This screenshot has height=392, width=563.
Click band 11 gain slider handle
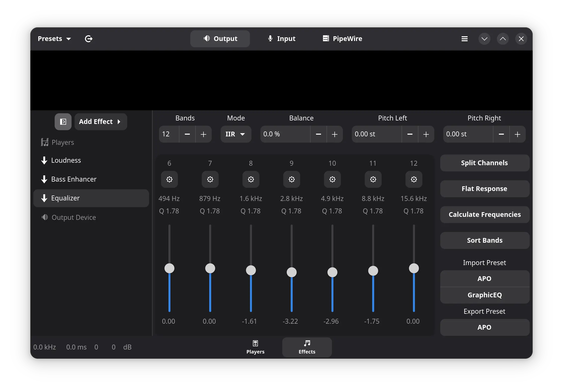(373, 271)
